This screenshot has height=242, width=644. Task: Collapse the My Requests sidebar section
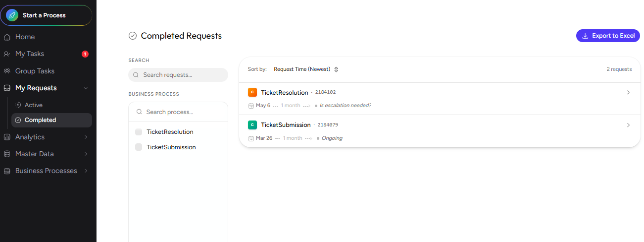click(86, 88)
